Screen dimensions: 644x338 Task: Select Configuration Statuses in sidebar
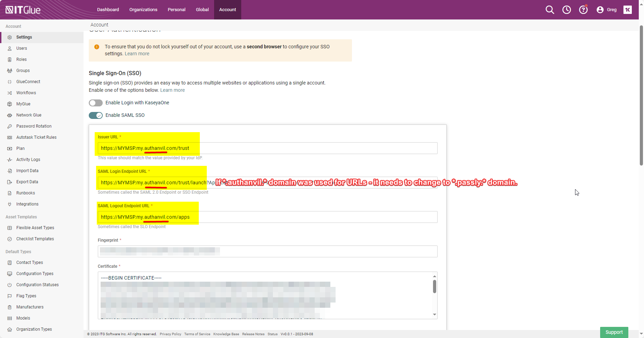coord(37,285)
